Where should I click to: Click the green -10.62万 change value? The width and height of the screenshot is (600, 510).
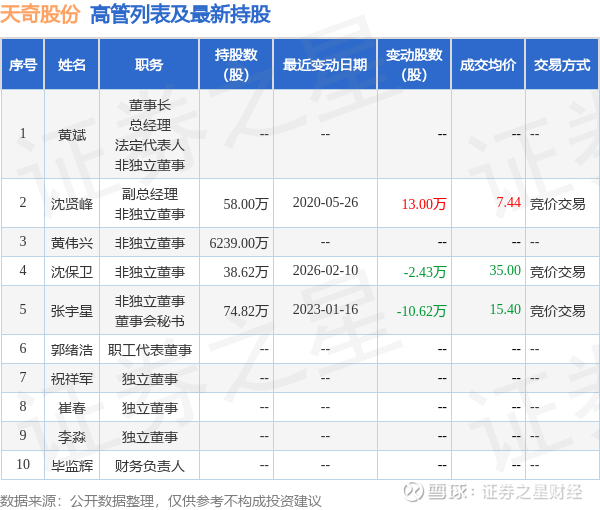tap(421, 311)
